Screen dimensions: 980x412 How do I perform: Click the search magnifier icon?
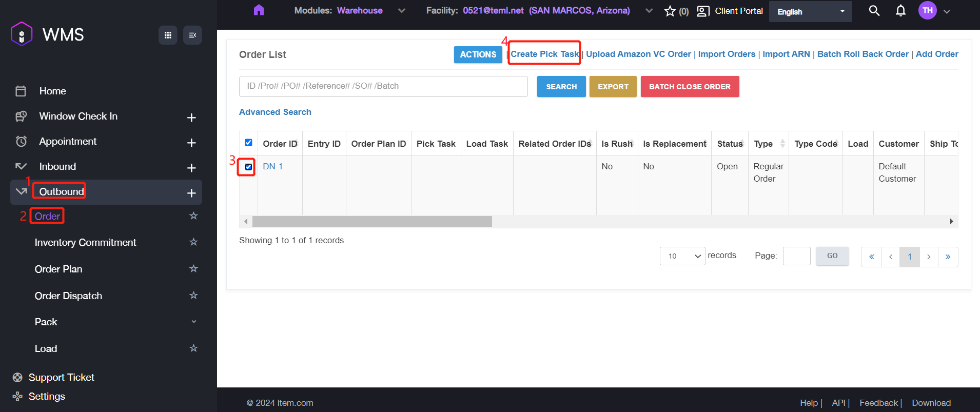click(x=874, y=11)
